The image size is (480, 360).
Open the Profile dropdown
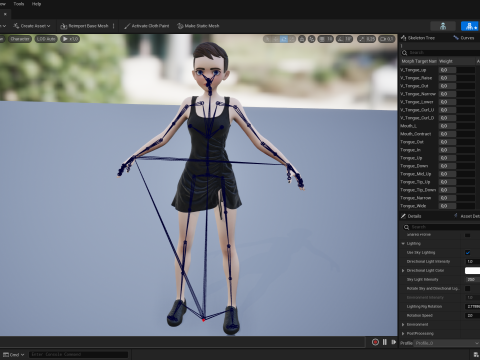click(x=447, y=343)
